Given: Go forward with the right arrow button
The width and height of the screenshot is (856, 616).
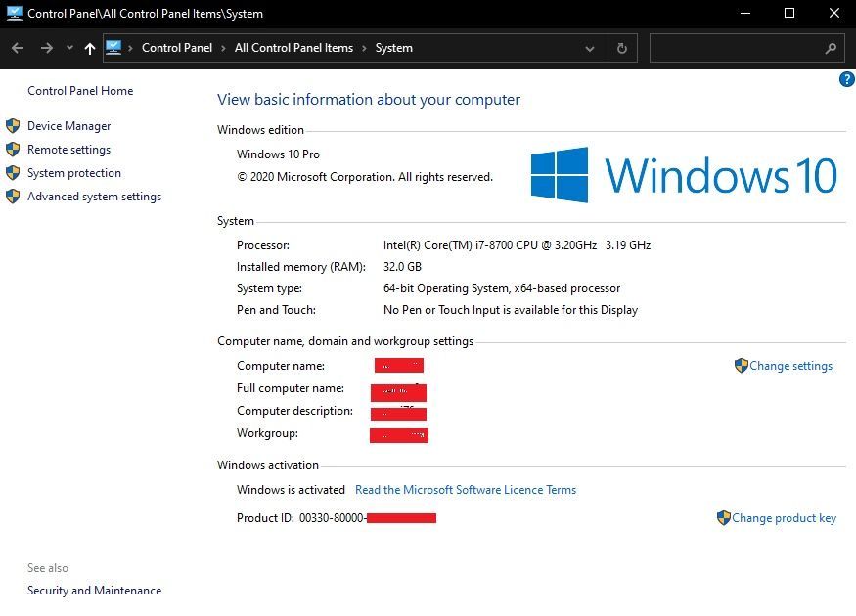Looking at the screenshot, I should (46, 48).
